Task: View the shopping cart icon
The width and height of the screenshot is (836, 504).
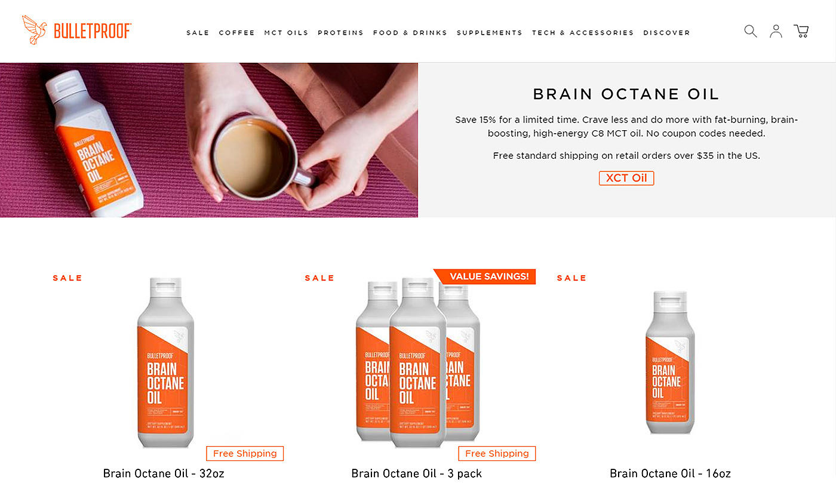Action: pyautogui.click(x=801, y=31)
